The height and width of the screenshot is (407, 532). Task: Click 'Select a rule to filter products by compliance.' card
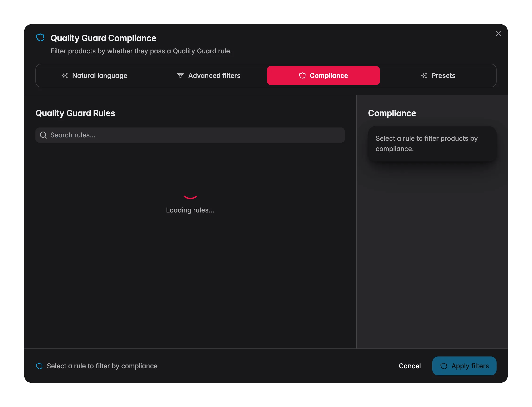(x=432, y=144)
